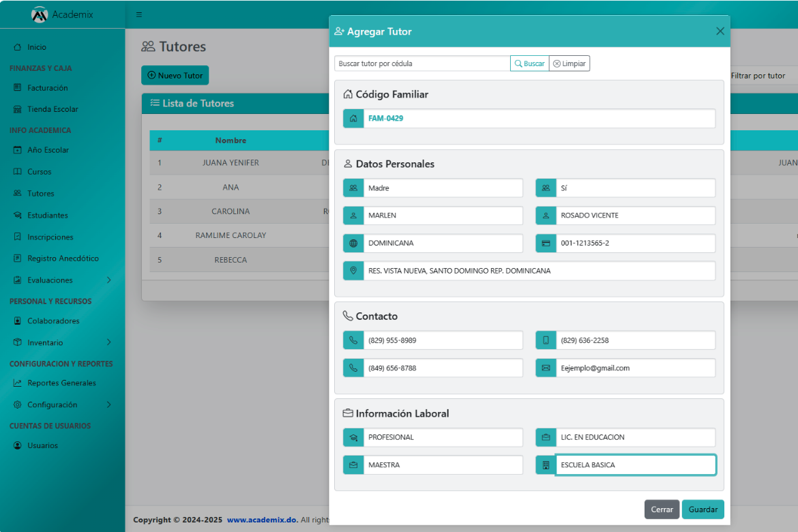Open the Madre relationship dropdown
This screenshot has height=532, width=798.
pyautogui.click(x=443, y=188)
